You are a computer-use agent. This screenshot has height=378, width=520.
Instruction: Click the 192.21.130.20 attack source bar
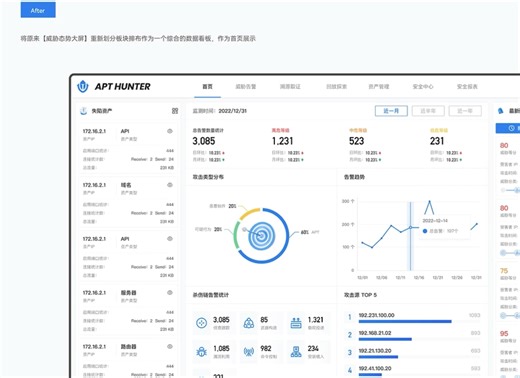[x=378, y=357]
